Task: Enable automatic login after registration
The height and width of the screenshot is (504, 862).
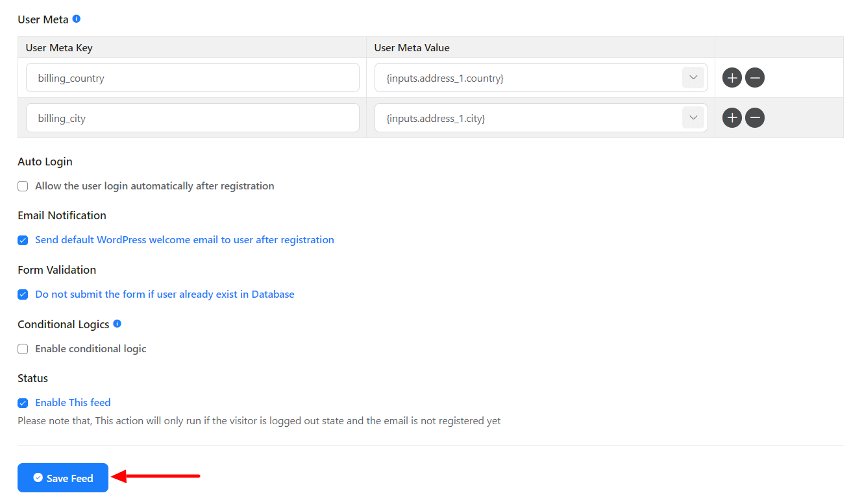Action: [x=23, y=186]
